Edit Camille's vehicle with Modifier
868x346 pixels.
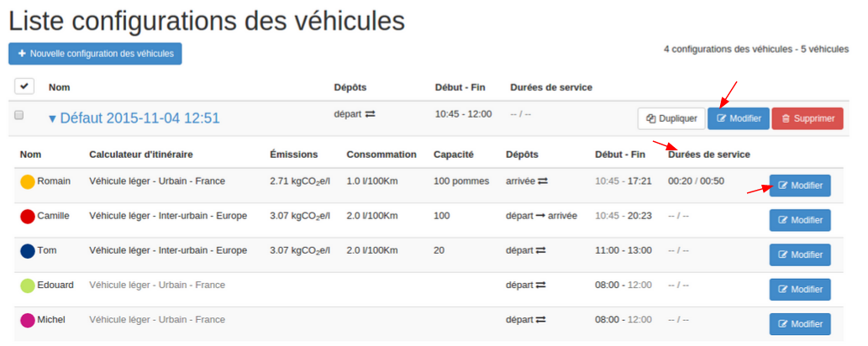click(x=799, y=220)
